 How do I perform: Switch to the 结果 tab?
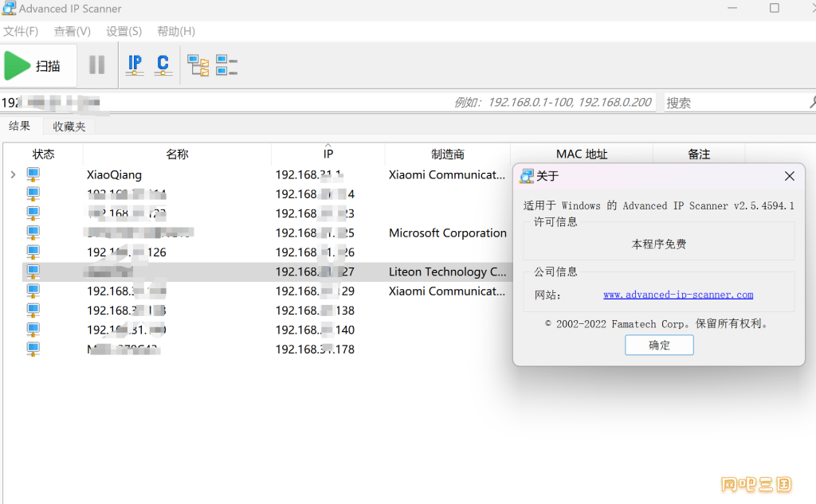click(x=20, y=126)
